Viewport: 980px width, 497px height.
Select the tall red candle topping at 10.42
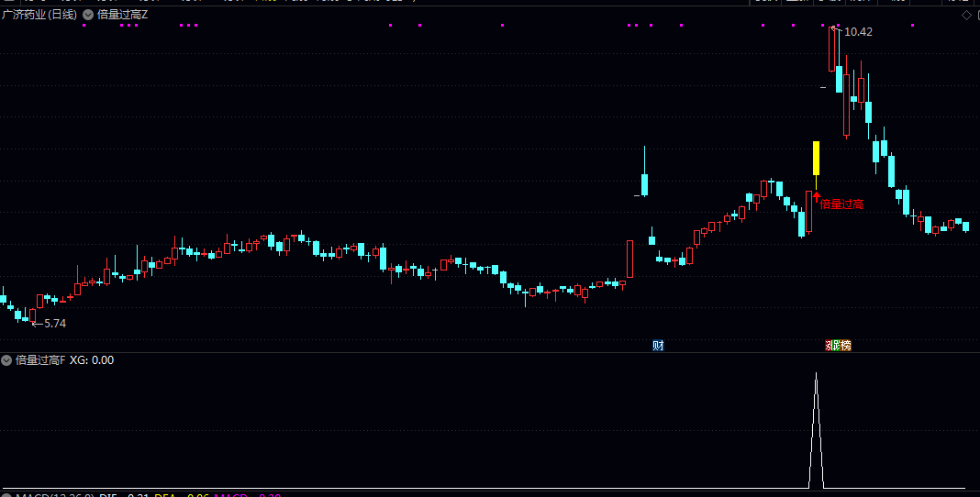click(832, 50)
